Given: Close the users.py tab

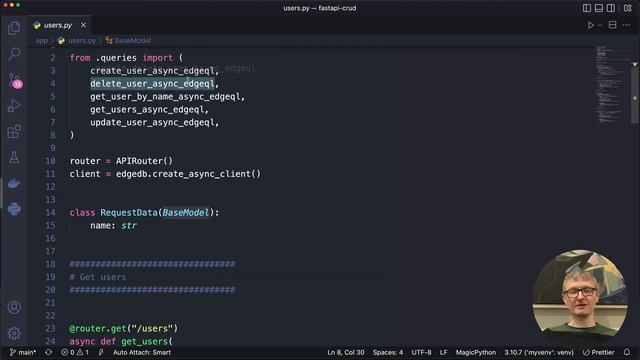Looking at the screenshot, I should coord(83,25).
